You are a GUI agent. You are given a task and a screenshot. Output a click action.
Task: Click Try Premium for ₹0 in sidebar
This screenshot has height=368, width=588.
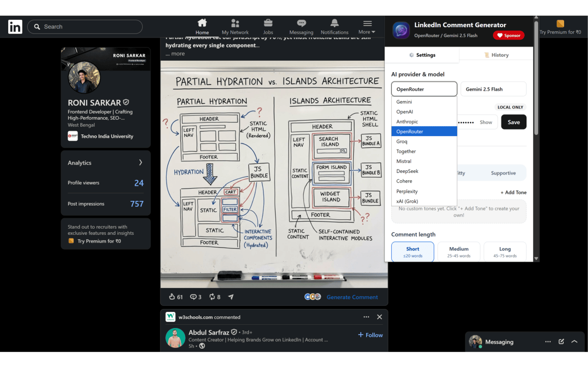pyautogui.click(x=99, y=241)
